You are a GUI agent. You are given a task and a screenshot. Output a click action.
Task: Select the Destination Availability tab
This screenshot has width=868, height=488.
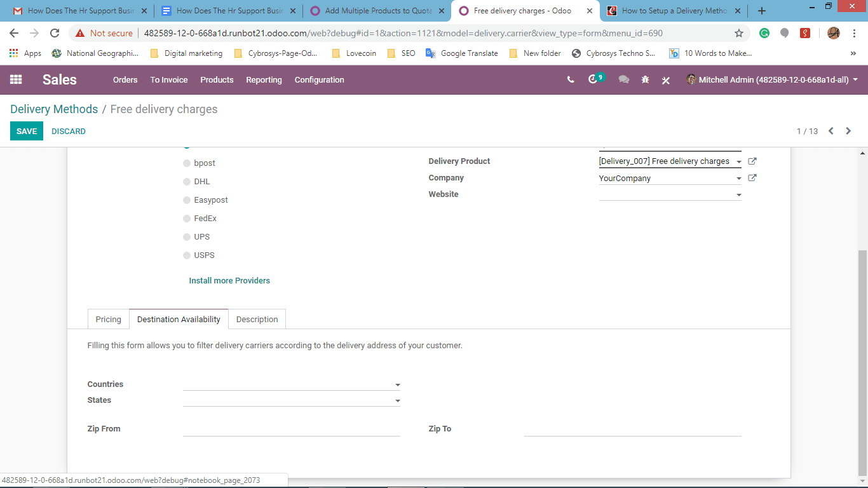[179, 319]
